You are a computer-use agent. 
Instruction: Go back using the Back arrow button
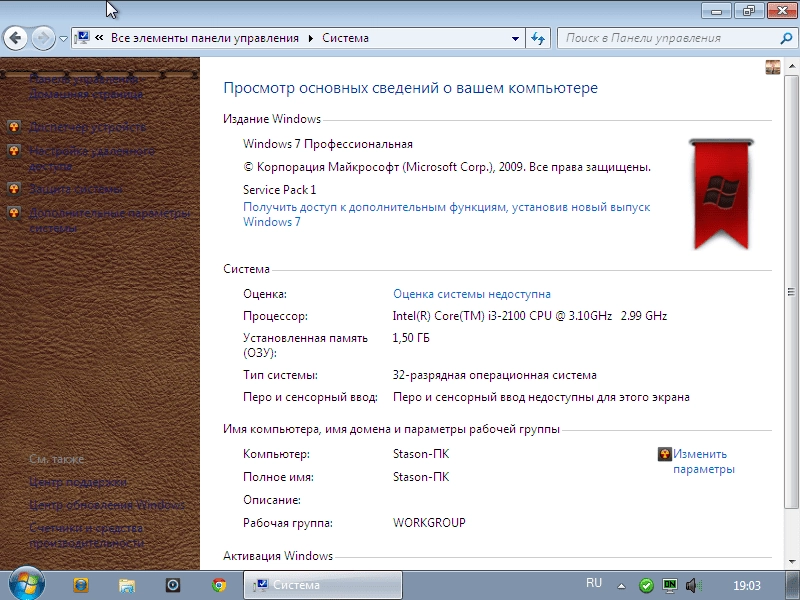(15, 38)
